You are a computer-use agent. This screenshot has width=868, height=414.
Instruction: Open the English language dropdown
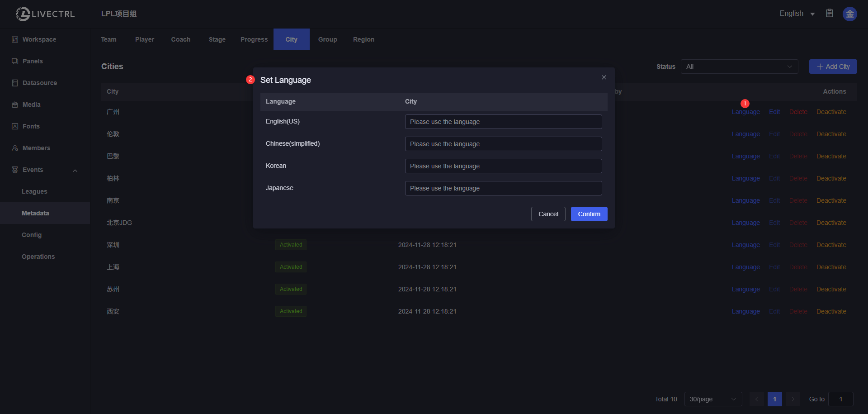click(x=797, y=14)
